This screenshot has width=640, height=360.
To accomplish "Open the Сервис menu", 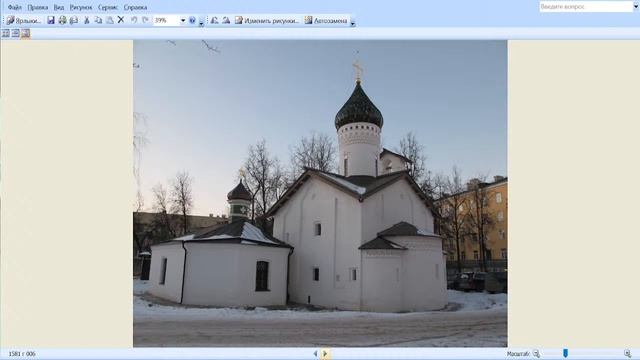I will click(108, 7).
